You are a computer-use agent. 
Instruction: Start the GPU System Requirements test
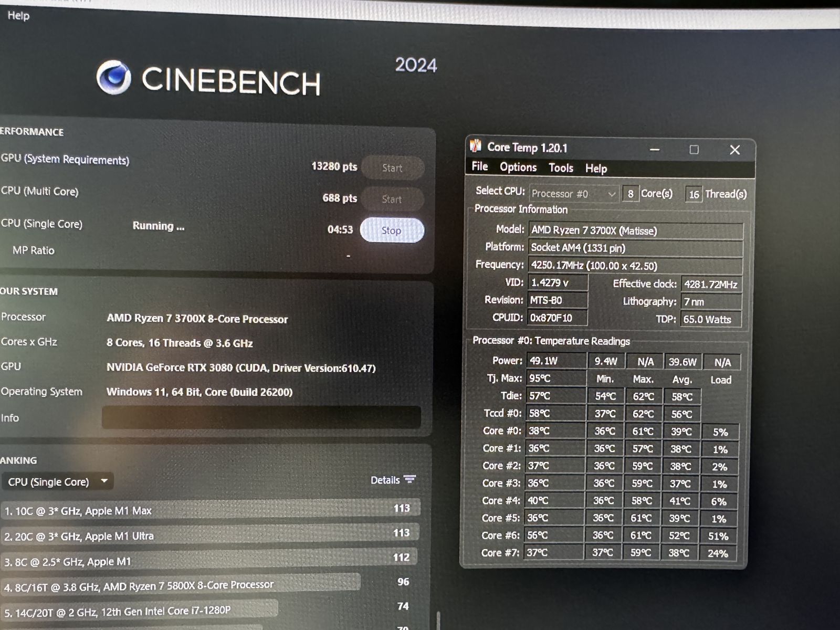392,168
